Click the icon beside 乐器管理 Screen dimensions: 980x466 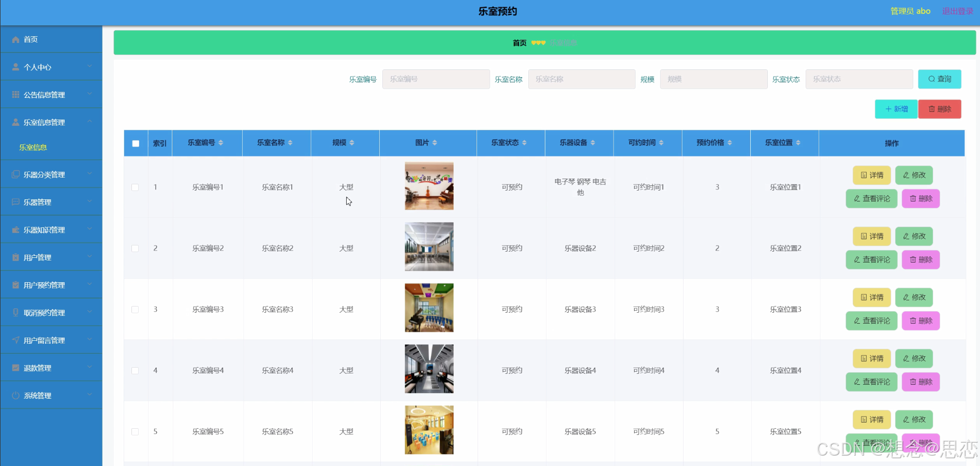tap(16, 202)
